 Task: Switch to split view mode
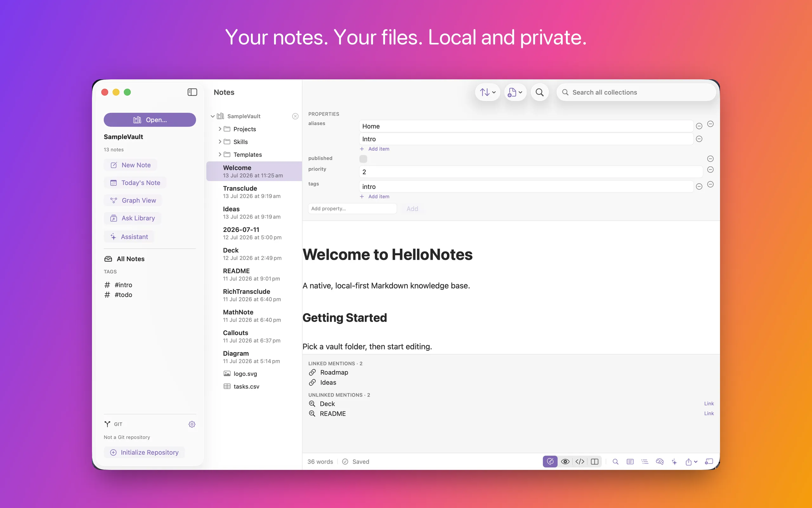click(x=595, y=462)
